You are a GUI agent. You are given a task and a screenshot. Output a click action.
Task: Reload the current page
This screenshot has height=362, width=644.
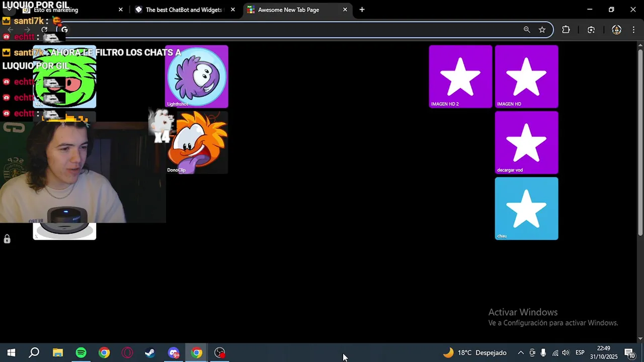pos(44,30)
